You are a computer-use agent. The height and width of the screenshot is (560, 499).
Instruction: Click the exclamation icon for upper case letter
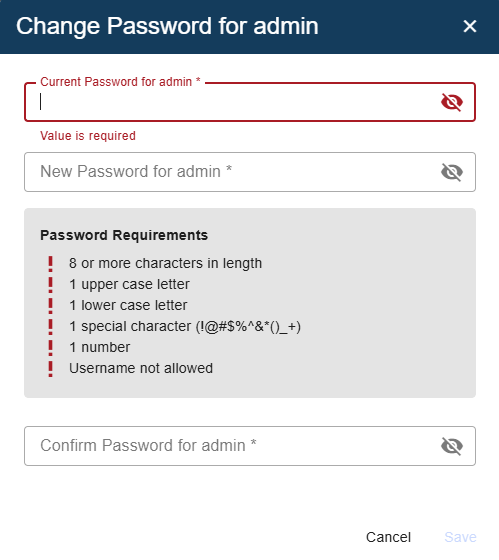point(50,285)
